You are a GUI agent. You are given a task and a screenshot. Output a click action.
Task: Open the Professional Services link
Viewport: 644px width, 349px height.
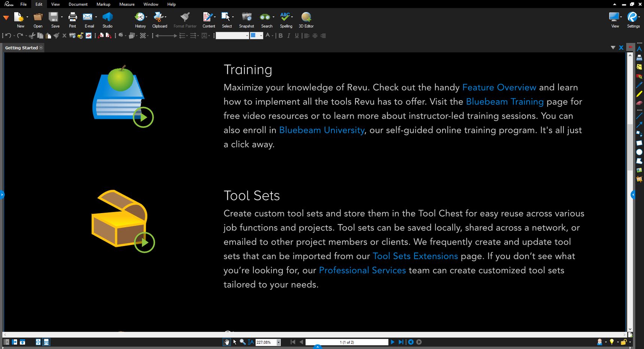click(x=362, y=270)
